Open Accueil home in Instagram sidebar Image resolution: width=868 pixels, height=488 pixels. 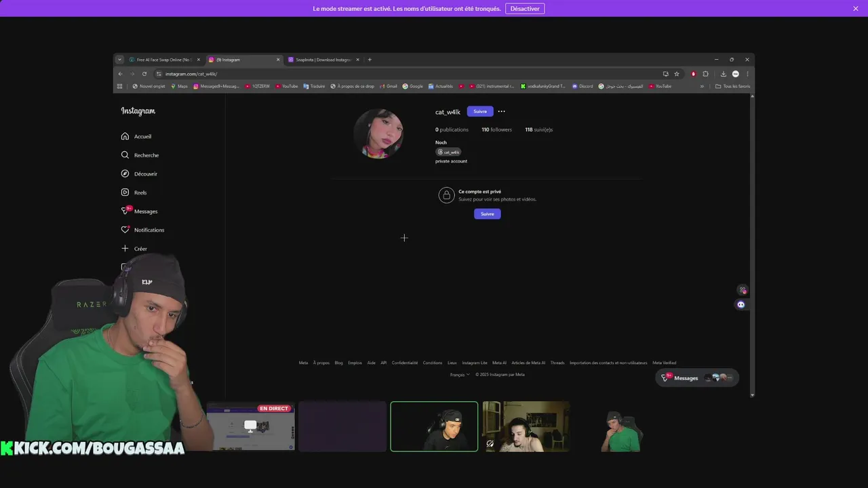point(136,136)
